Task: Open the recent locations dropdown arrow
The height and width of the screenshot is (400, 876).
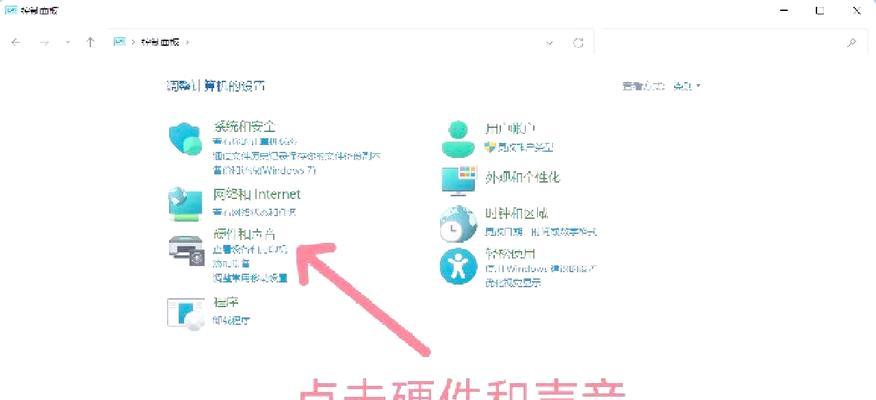Action: 68,42
